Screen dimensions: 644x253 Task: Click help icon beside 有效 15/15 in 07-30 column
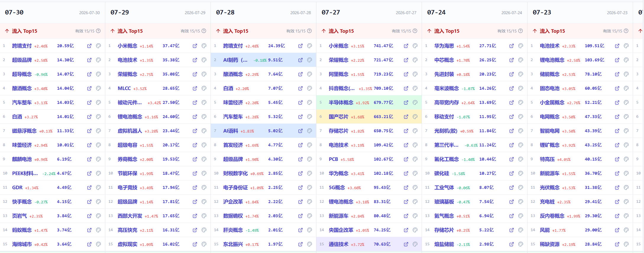point(98,31)
